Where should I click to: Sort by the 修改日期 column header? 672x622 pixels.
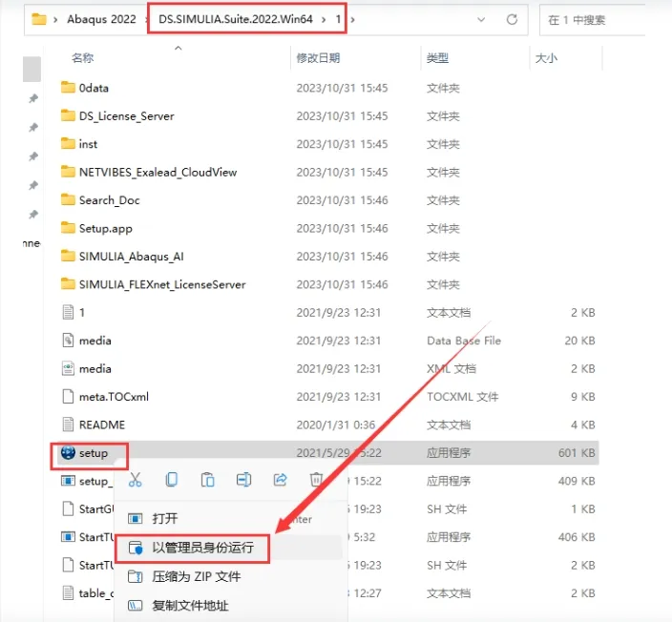pos(318,58)
